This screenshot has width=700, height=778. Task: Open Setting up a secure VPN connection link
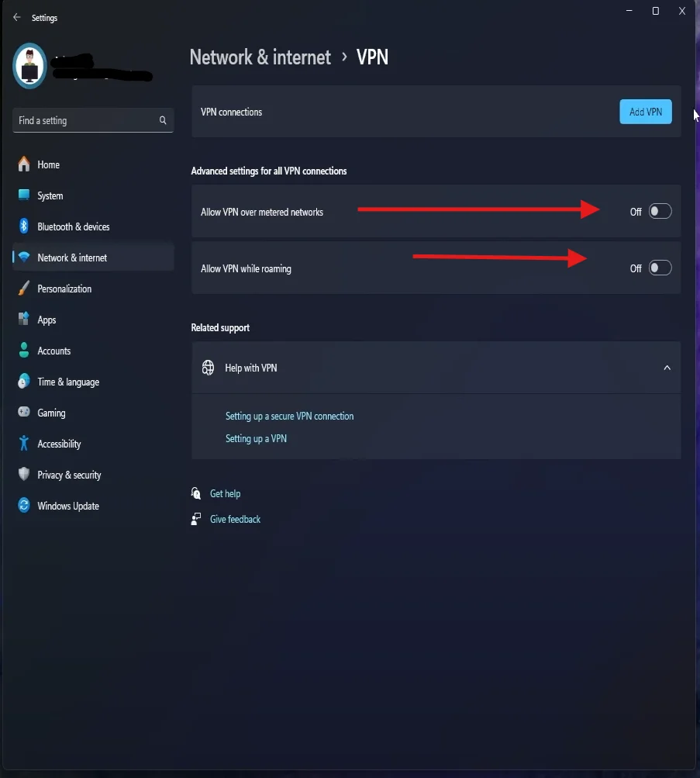(289, 417)
